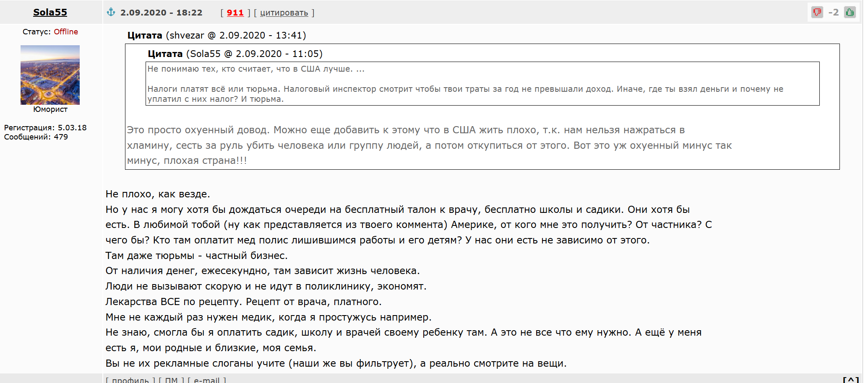Click the nested quote header from Sola55 at 11:05
The height and width of the screenshot is (383, 868).
click(235, 54)
